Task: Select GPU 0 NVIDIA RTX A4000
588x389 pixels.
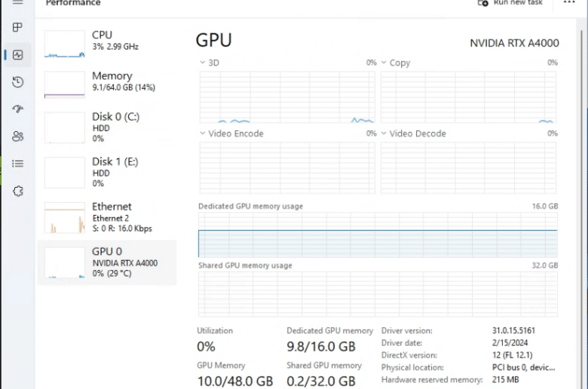Action: coord(107,262)
